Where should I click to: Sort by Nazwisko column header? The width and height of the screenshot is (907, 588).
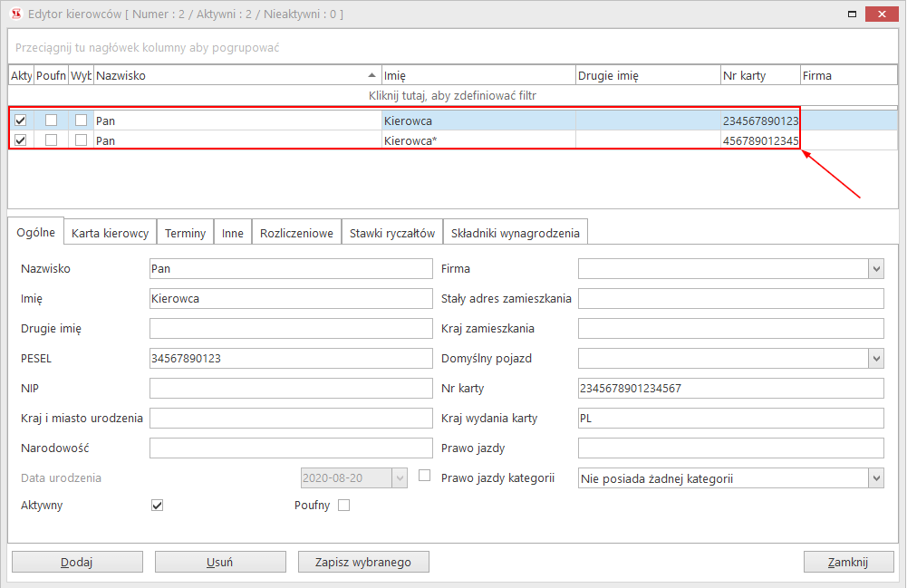tap(234, 75)
